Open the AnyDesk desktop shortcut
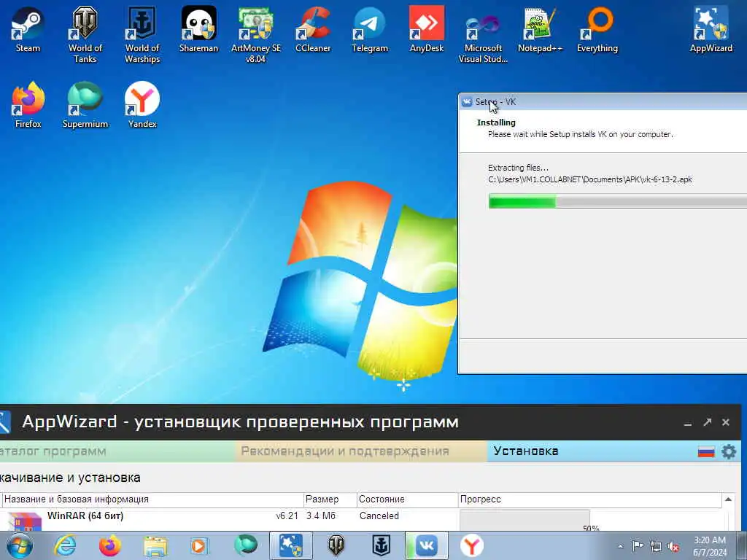747x560 pixels. click(426, 29)
